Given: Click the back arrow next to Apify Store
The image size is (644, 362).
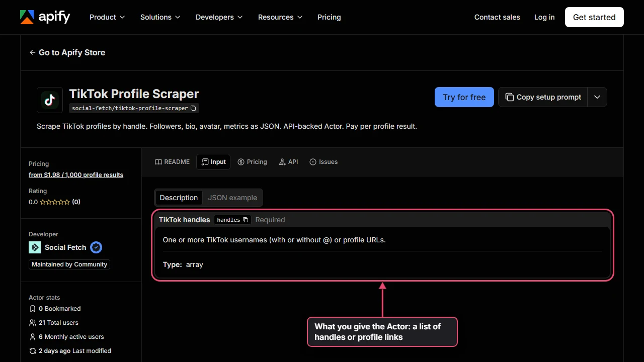Looking at the screenshot, I should tap(32, 52).
